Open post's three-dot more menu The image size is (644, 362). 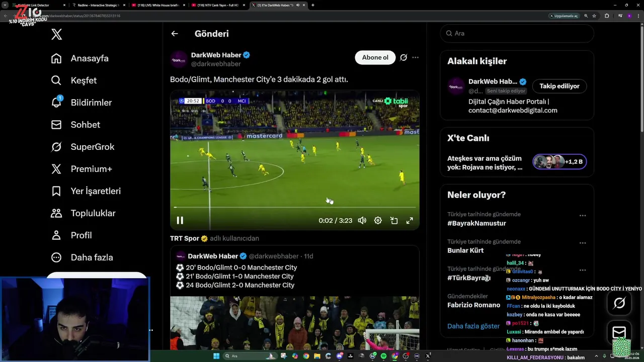(x=415, y=57)
